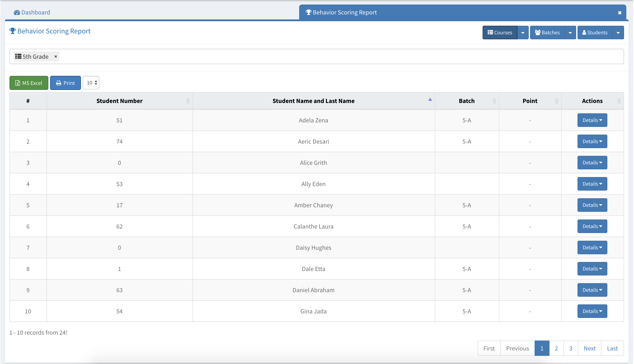Remove the 5th Grade filter tag
The image size is (634, 364).
point(56,56)
